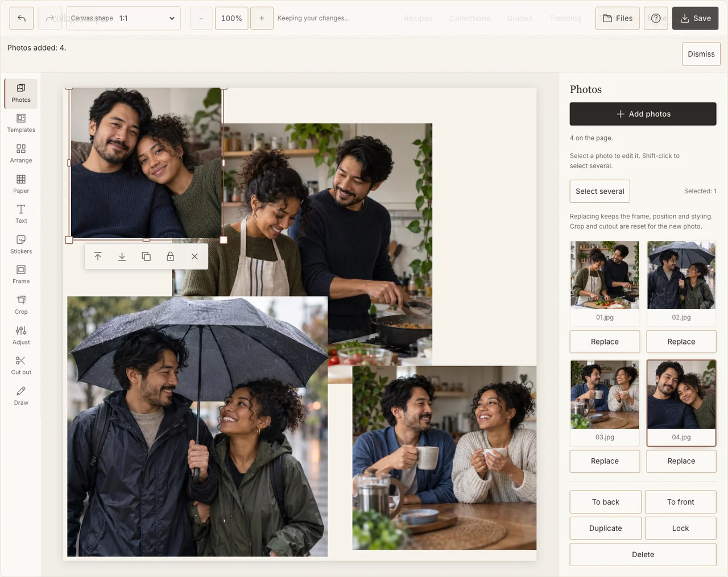
Task: Open the Canvas shape dropdown
Action: pyautogui.click(x=123, y=18)
